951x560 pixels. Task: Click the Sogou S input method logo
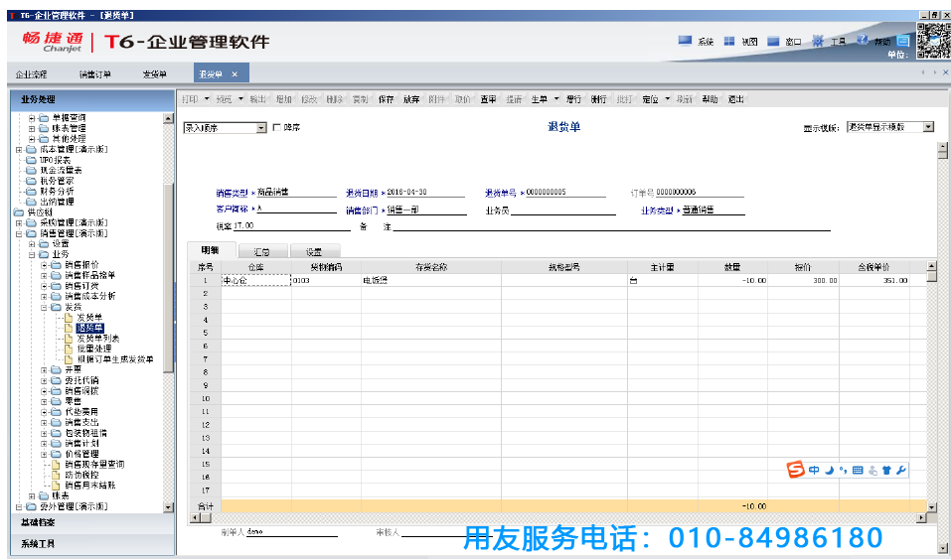pos(796,469)
